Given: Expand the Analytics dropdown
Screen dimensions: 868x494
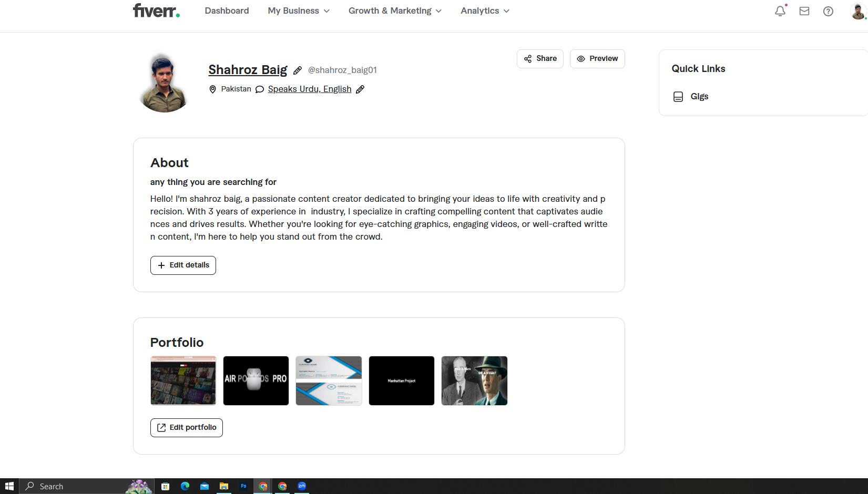Looking at the screenshot, I should click(x=485, y=11).
